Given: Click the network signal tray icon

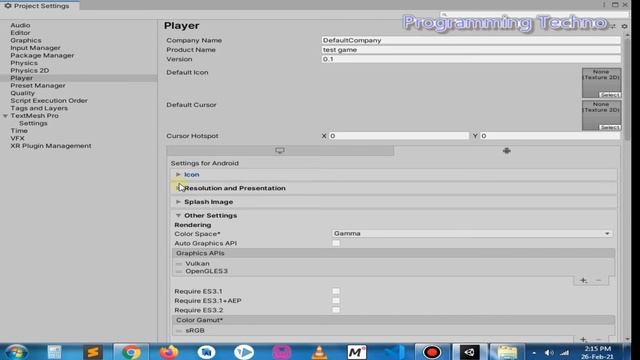Looking at the screenshot, I should [564, 353].
